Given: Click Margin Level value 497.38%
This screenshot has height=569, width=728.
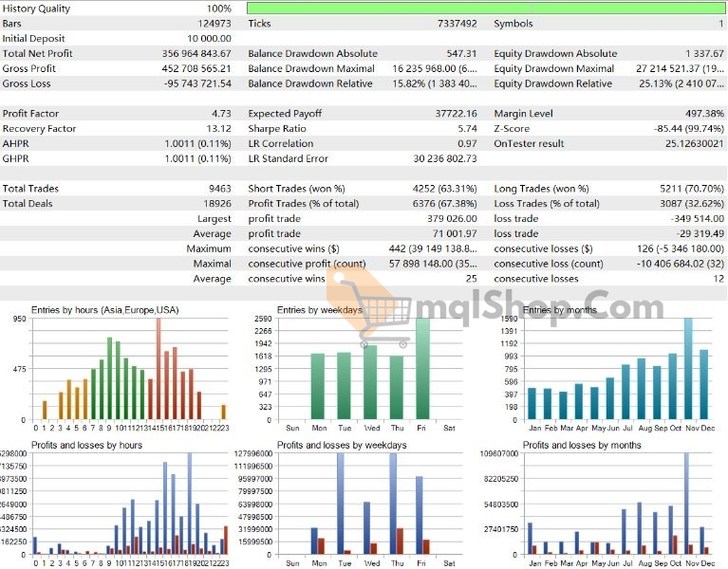Looking at the screenshot, I should point(704,114).
